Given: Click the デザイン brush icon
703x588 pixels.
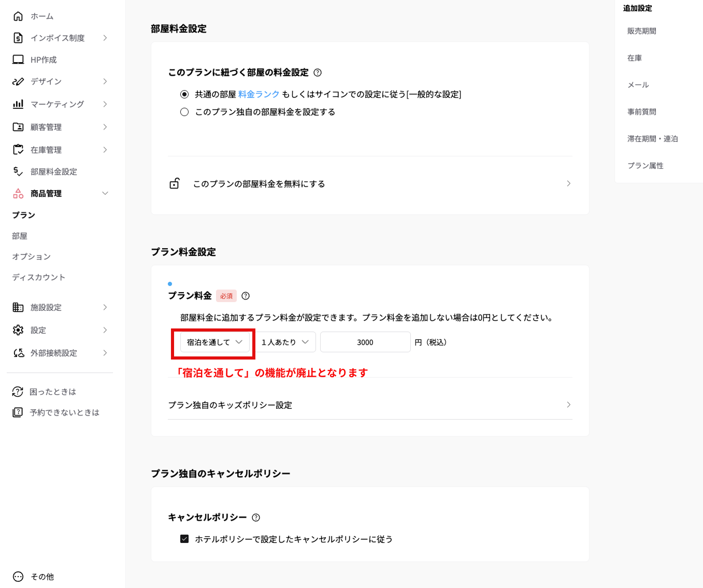Looking at the screenshot, I should click(18, 81).
